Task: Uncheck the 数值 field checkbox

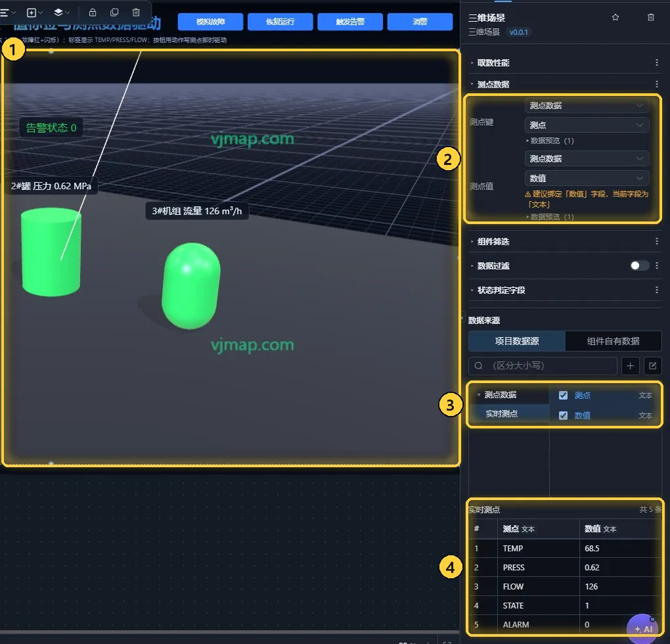Action: point(563,415)
